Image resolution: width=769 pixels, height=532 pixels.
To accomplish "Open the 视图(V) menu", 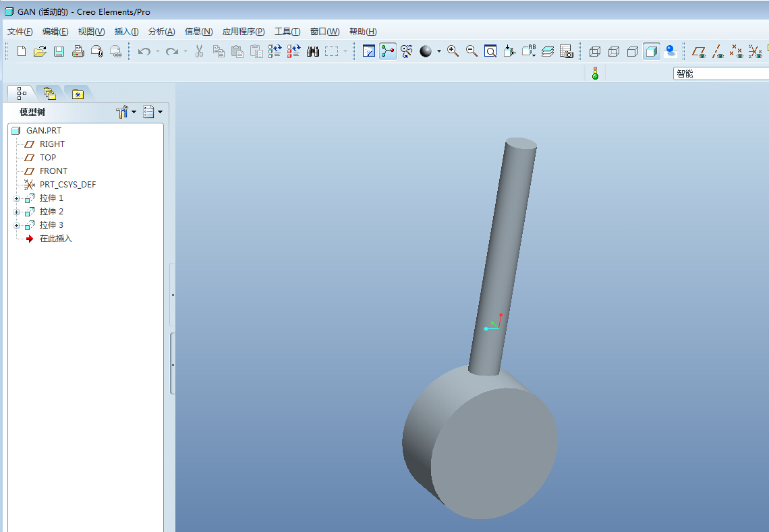I will 91,32.
